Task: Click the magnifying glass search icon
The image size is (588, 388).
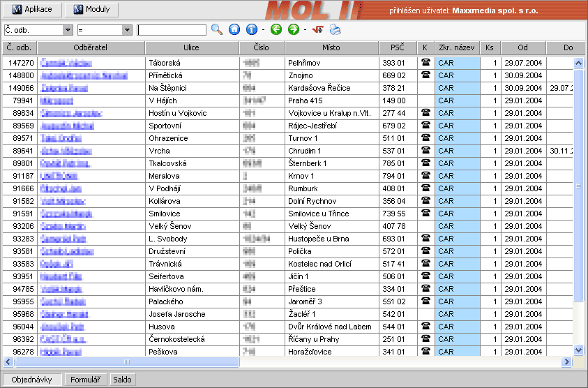Action: (217, 30)
